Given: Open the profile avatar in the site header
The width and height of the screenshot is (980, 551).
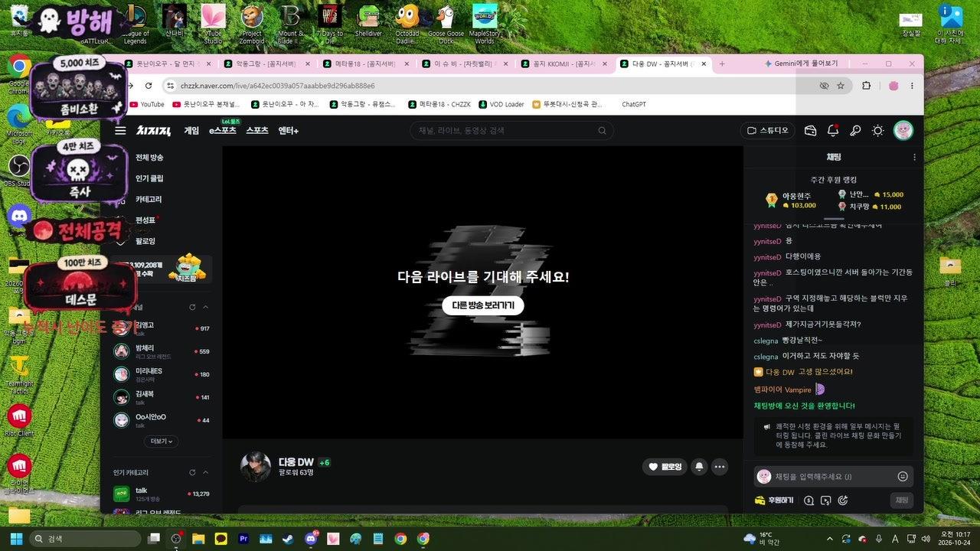Looking at the screenshot, I should click(903, 131).
